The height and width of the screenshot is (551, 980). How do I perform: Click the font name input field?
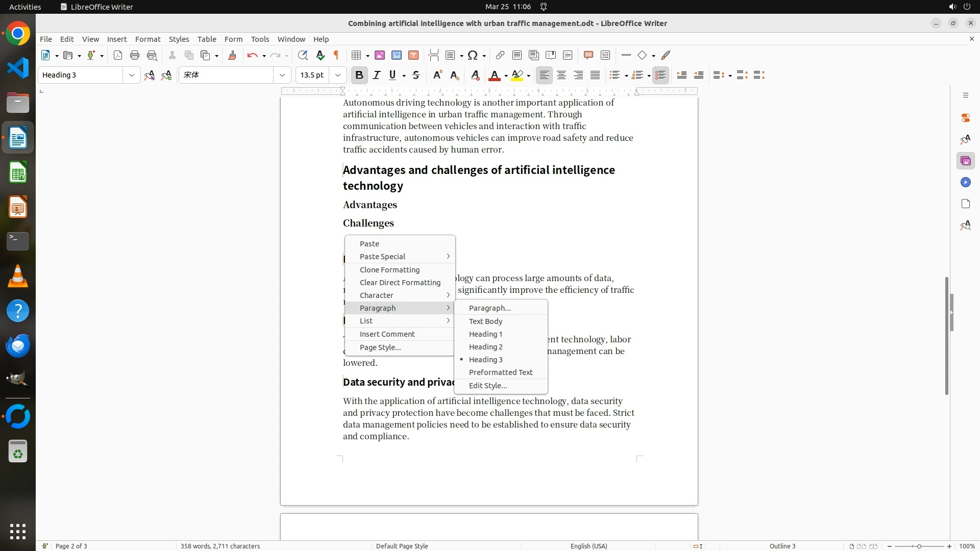(226, 75)
